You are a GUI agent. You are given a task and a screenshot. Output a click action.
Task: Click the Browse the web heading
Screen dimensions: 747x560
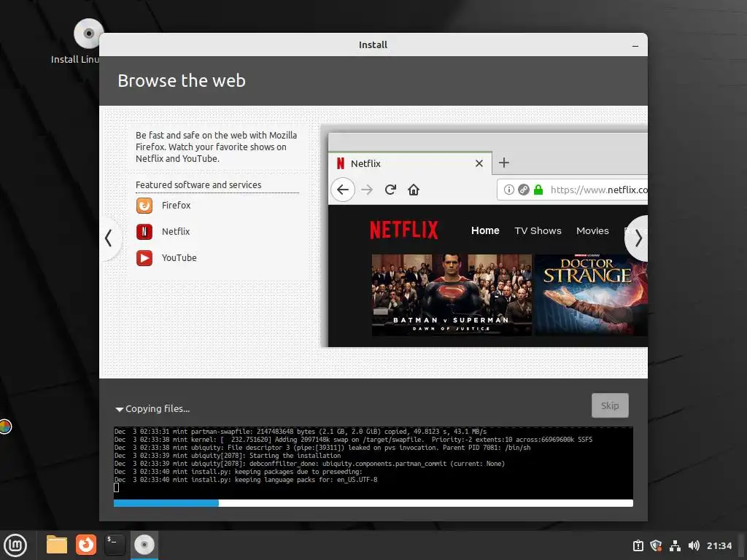coord(182,81)
